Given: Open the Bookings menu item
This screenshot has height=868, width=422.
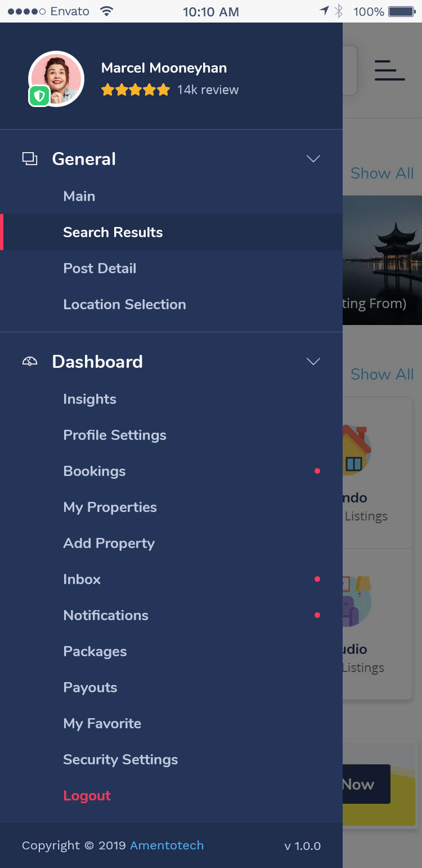Looking at the screenshot, I should (171, 471).
